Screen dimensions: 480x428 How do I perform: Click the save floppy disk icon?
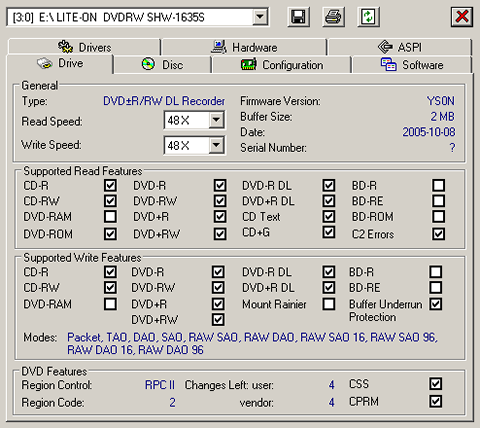pyautogui.click(x=298, y=17)
